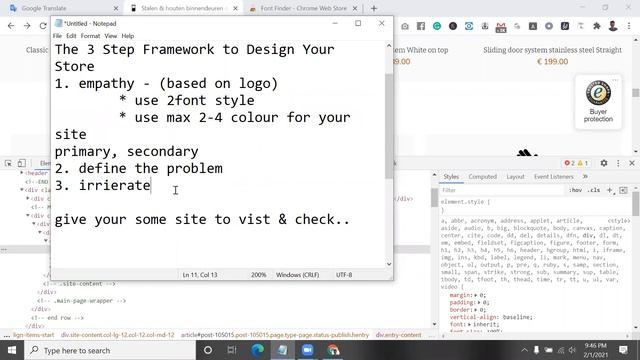The height and width of the screenshot is (360, 640).
Task: Select the div.site-content breadcrumb
Action: pyautogui.click(x=118, y=335)
